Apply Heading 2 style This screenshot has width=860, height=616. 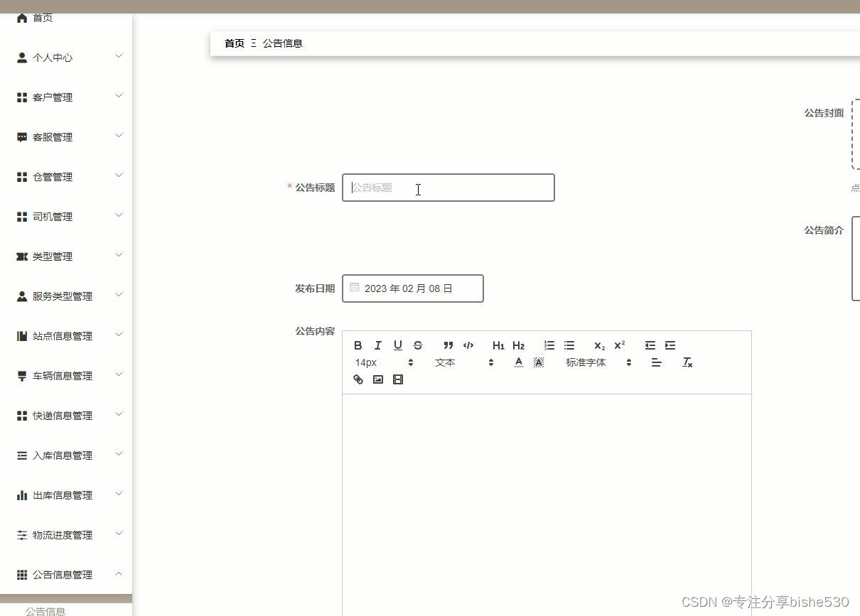point(518,345)
